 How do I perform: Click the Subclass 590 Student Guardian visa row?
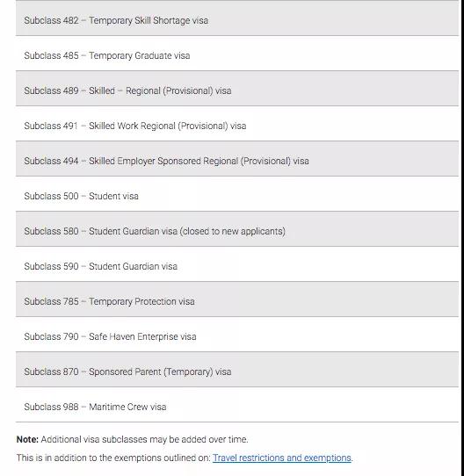tap(237, 264)
